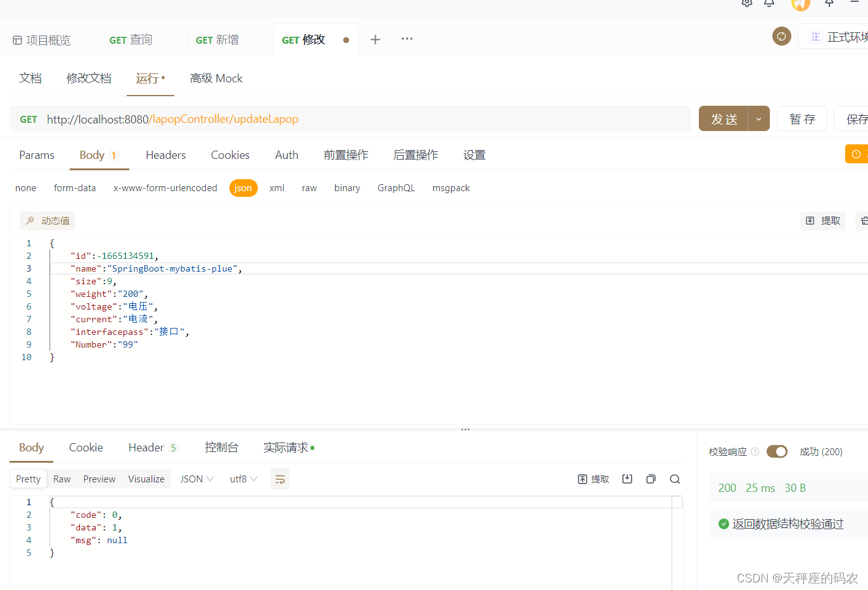Toggle the 校验响应 switch

(777, 451)
